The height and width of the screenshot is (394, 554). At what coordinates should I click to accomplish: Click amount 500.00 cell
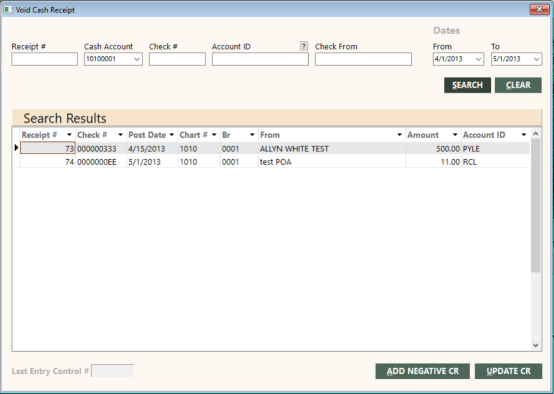click(434, 149)
